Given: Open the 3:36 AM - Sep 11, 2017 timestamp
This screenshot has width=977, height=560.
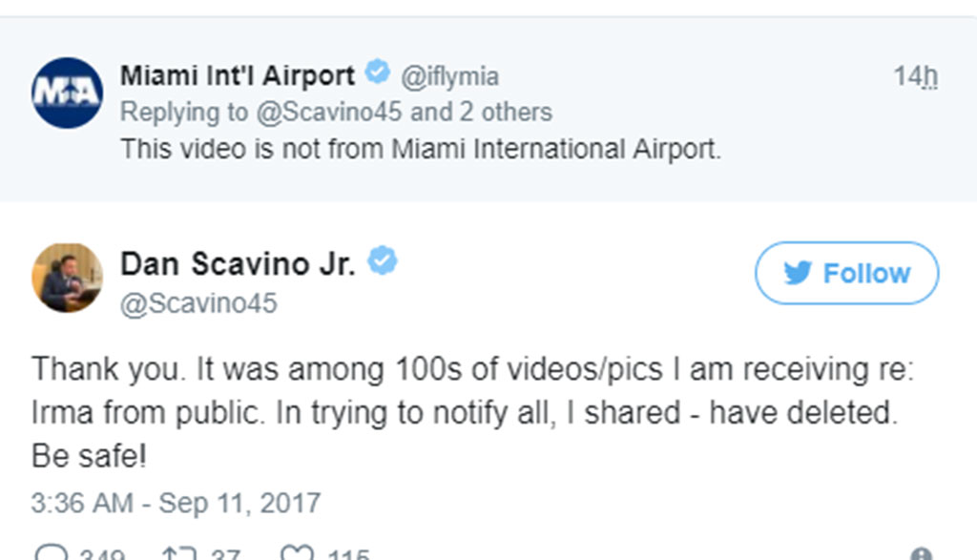Looking at the screenshot, I should point(176,503).
